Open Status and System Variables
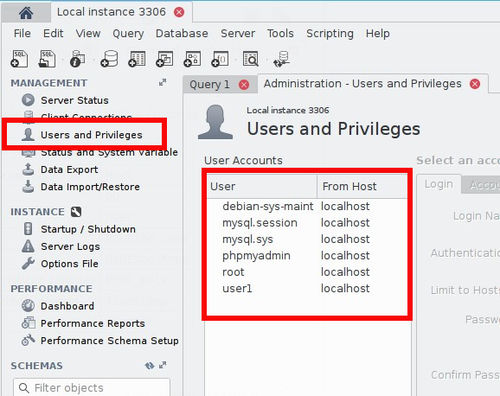The width and height of the screenshot is (500, 396). point(109,153)
